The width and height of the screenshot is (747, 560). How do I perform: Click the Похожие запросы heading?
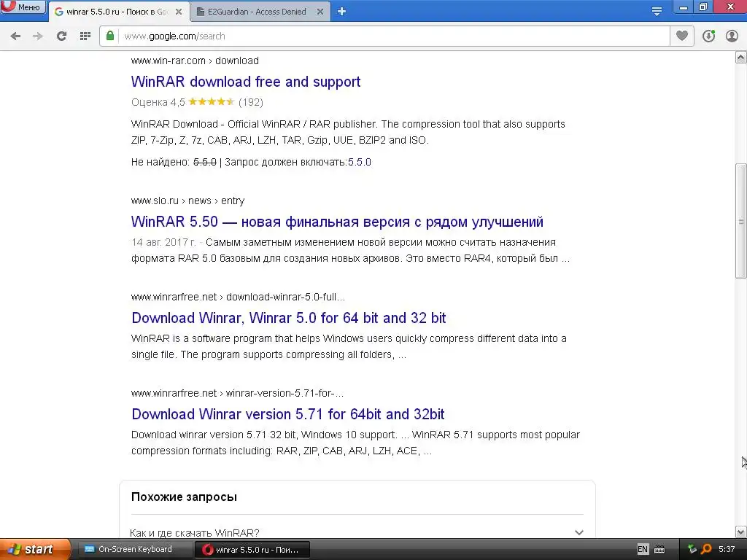pyautogui.click(x=184, y=497)
